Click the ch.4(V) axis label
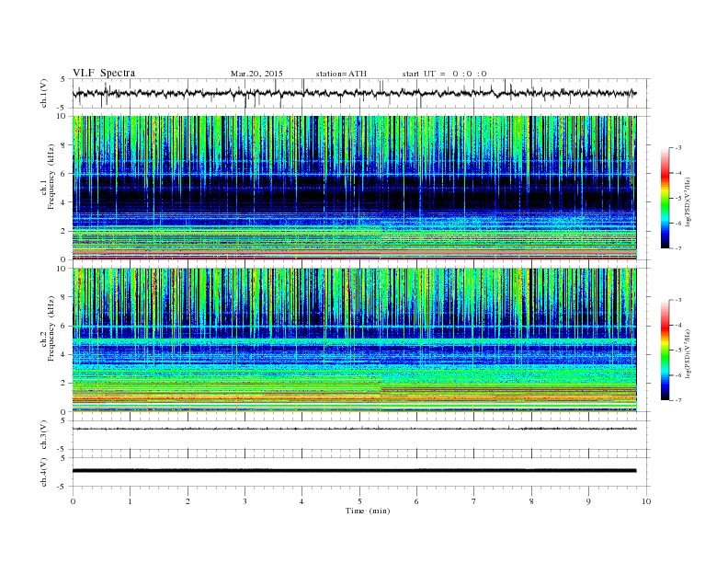The height and width of the screenshot is (563, 728). point(44,472)
